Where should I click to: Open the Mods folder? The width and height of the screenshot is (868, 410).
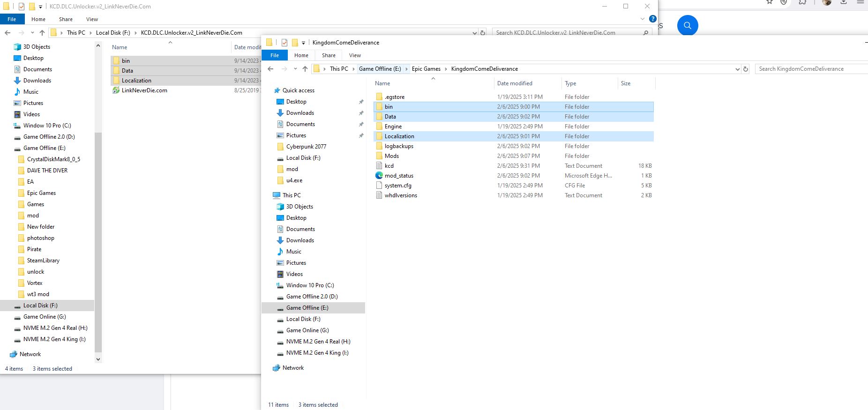pos(392,156)
